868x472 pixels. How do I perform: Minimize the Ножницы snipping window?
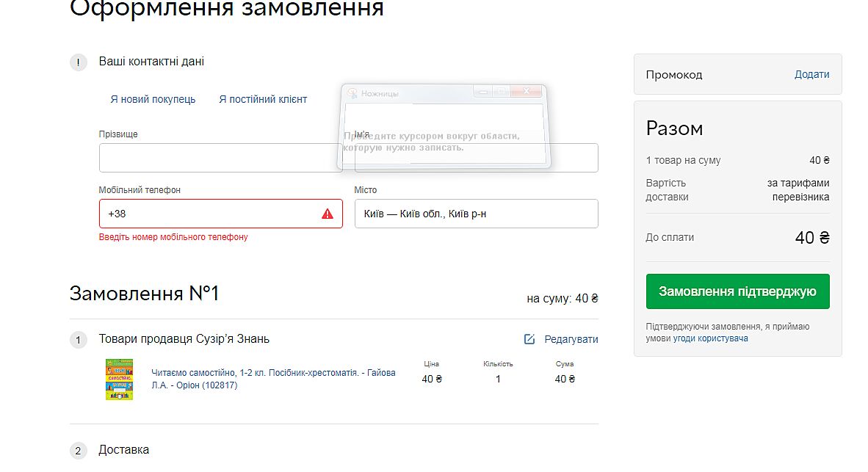coord(482,91)
